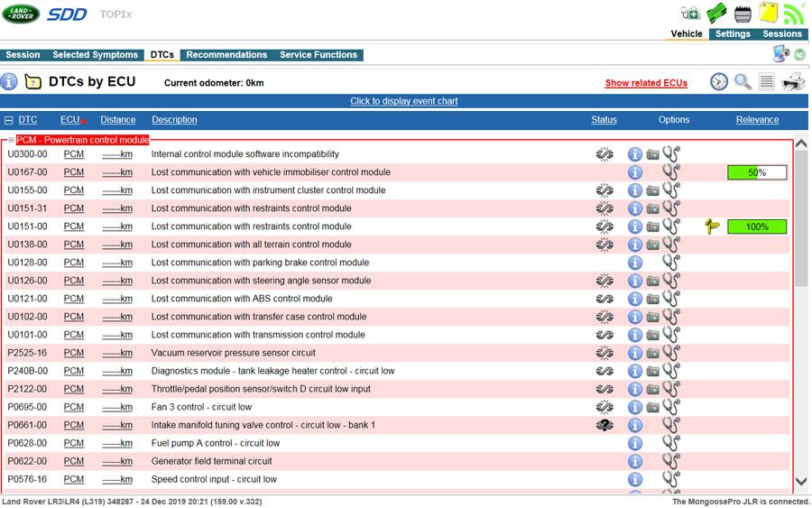Image resolution: width=812 pixels, height=508 pixels.
Task: Switch to the Recommendations tab
Action: click(226, 55)
